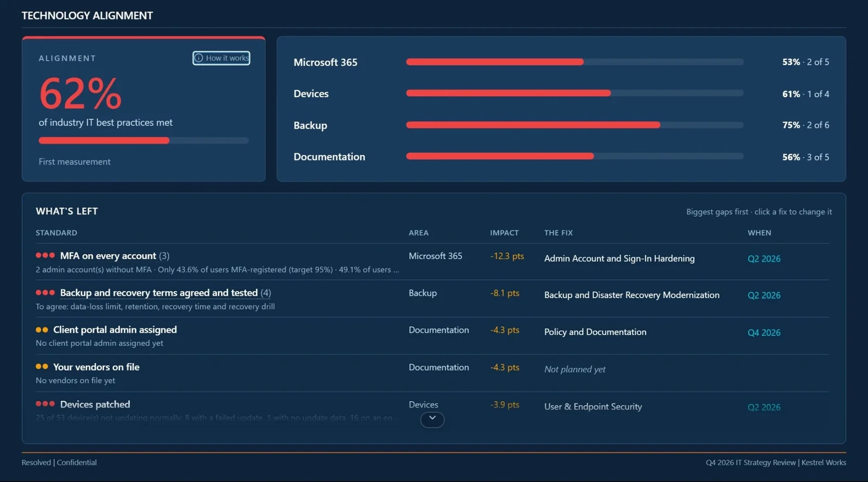This screenshot has height=482, width=868.
Task: Click the WHEN column header
Action: (x=759, y=233)
